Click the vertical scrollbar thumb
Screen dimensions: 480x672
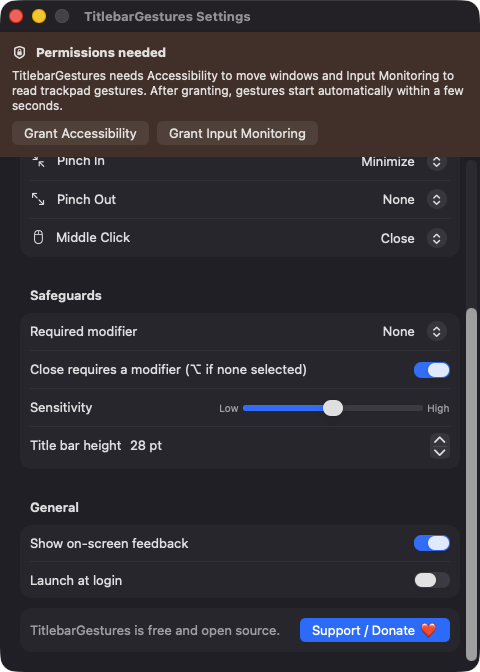coord(471,484)
